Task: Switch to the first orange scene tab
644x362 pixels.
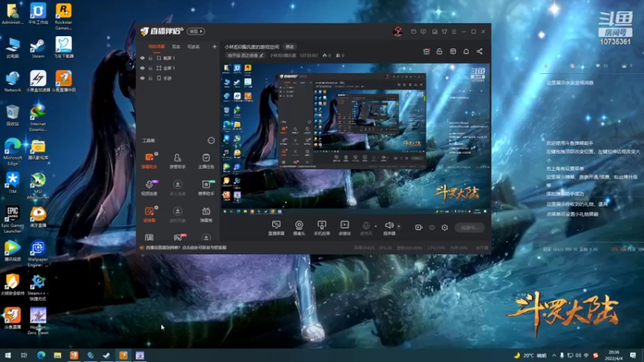Action: [156, 47]
